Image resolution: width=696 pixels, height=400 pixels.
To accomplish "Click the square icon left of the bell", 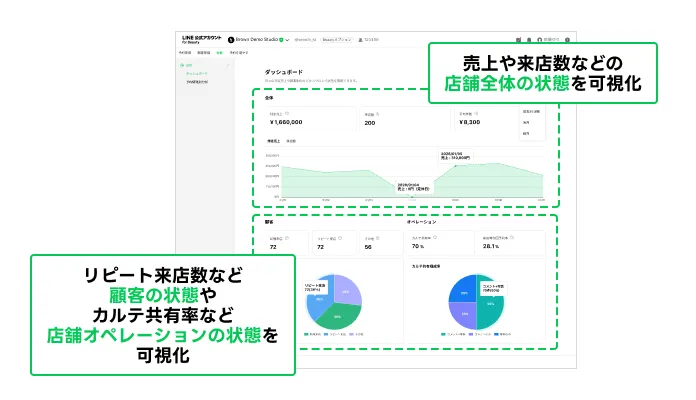I will (x=518, y=40).
